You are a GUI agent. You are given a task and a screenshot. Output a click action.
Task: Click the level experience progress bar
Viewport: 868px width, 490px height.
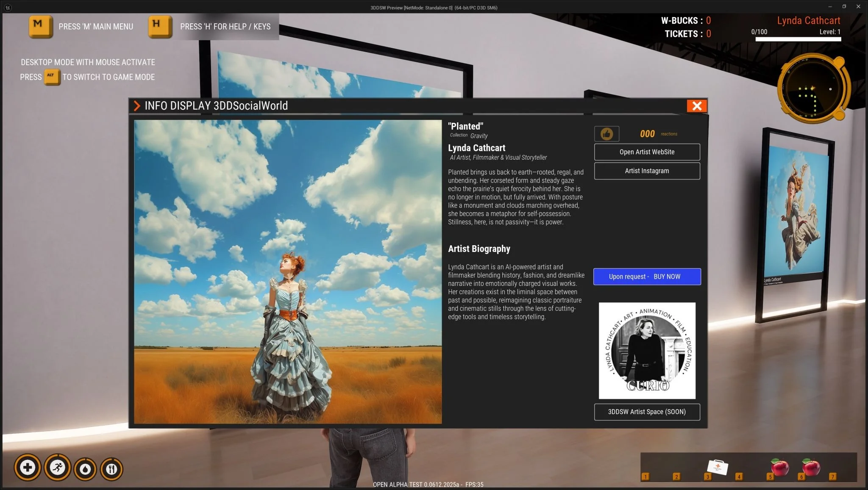tap(798, 39)
